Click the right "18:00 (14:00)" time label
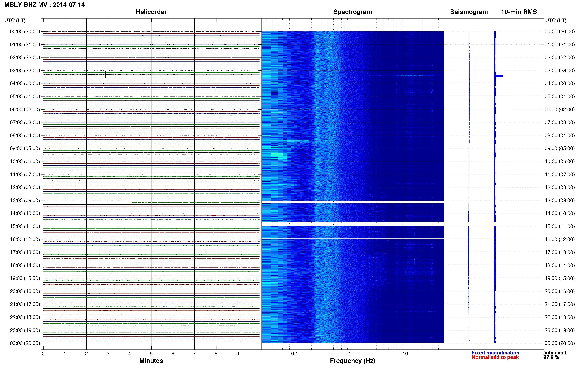 [x=560, y=265]
